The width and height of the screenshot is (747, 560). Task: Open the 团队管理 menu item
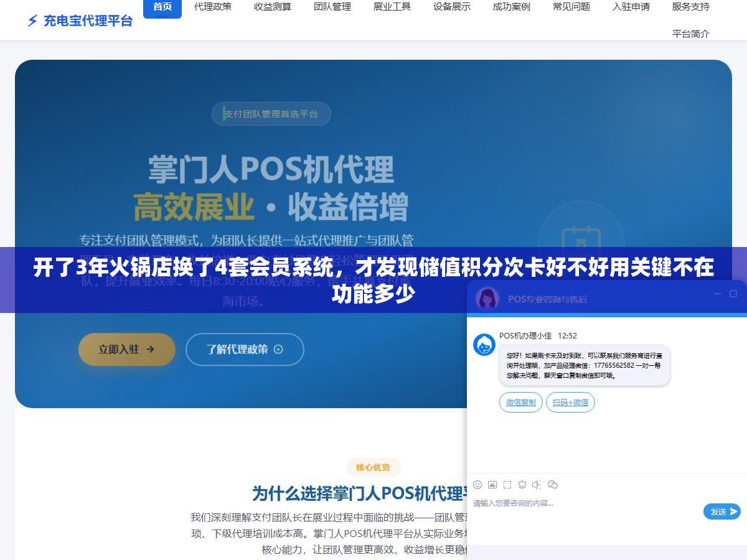[332, 7]
